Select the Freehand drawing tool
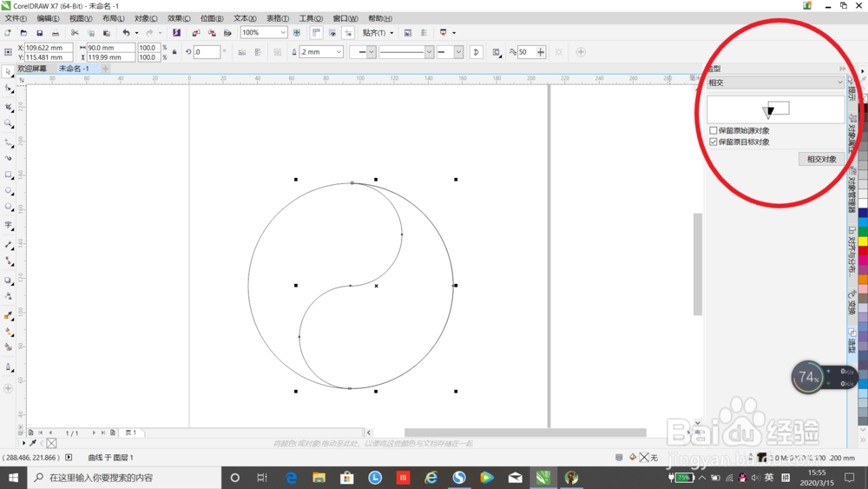Viewport: 868px width, 489px height. [8, 142]
